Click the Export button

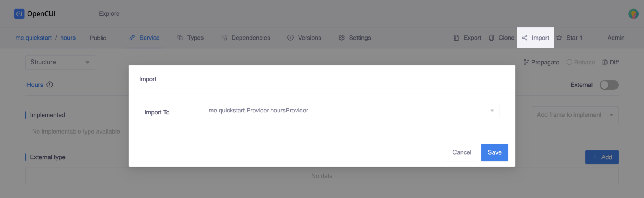467,38
